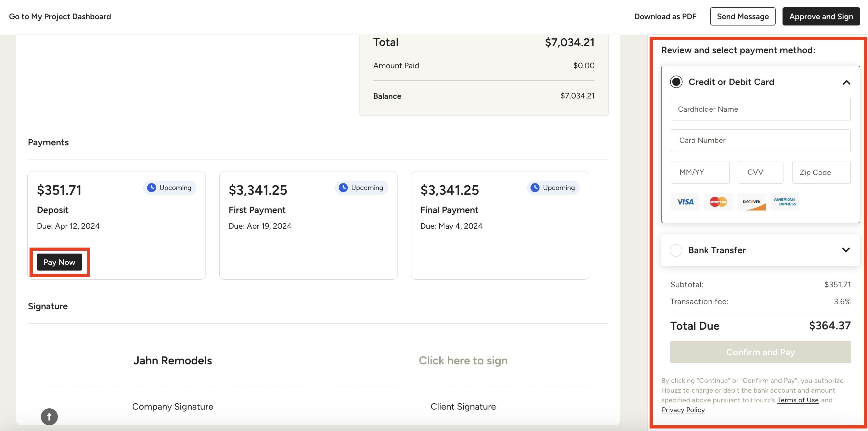Click the American Express logo
The width and height of the screenshot is (868, 431).
point(785,202)
